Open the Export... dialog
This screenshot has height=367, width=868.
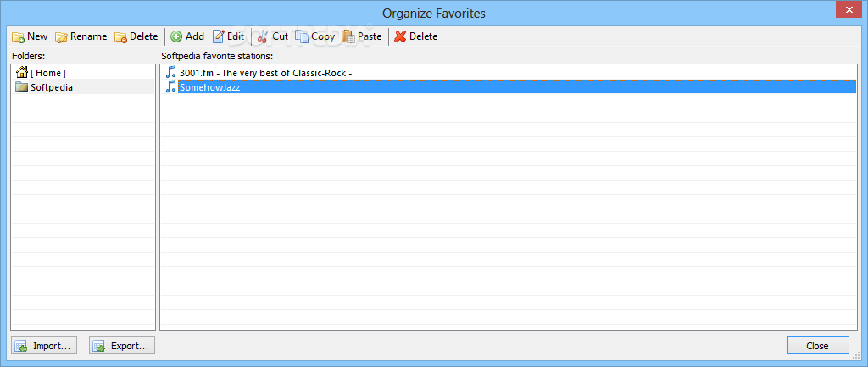(122, 346)
